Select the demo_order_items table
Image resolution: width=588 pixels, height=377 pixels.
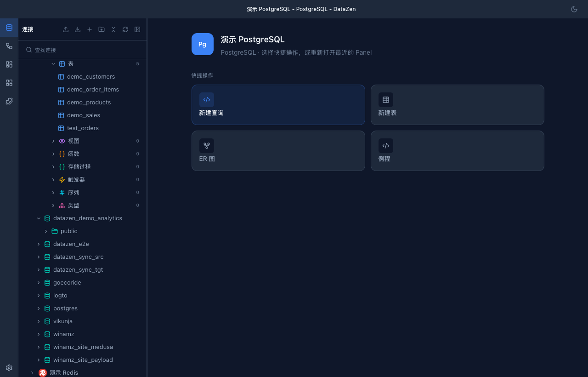tap(83, 90)
